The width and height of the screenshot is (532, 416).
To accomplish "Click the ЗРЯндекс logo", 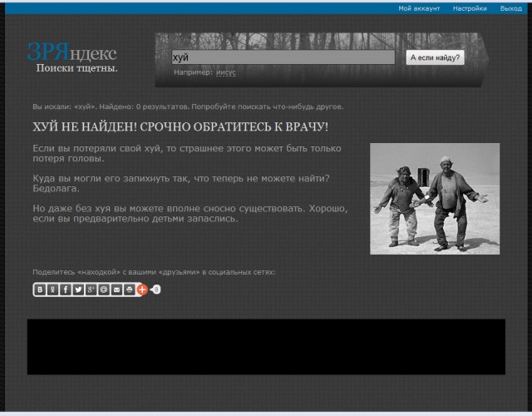I will (71, 51).
